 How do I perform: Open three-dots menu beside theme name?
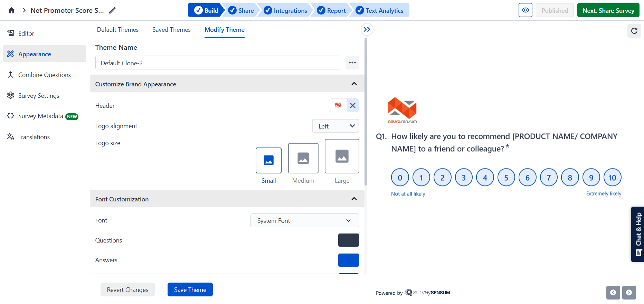[352, 63]
